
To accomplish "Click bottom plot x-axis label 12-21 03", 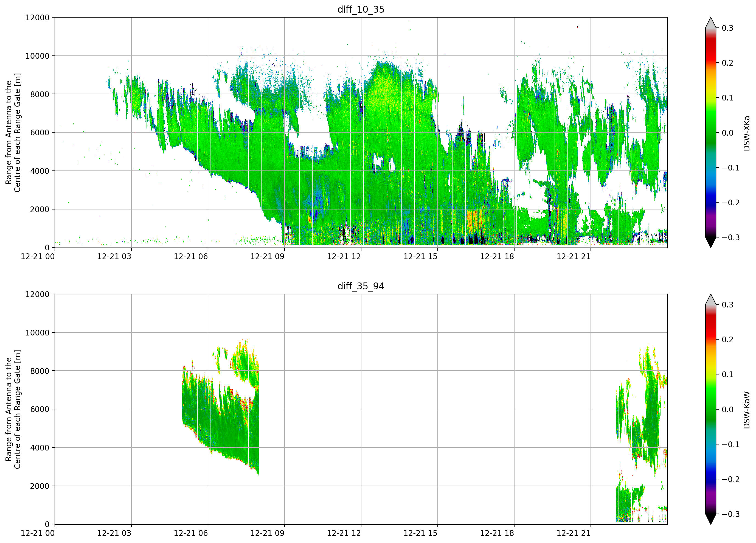I will click(x=114, y=533).
